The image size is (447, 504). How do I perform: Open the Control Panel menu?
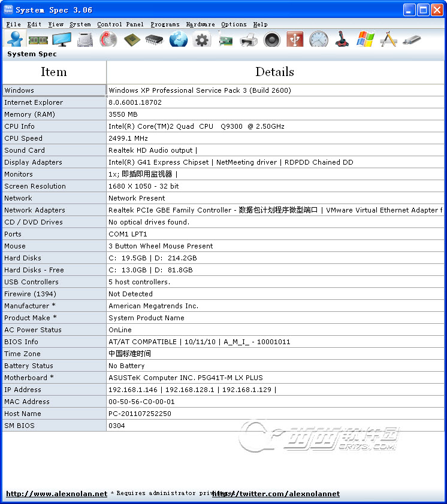pyautogui.click(x=120, y=25)
